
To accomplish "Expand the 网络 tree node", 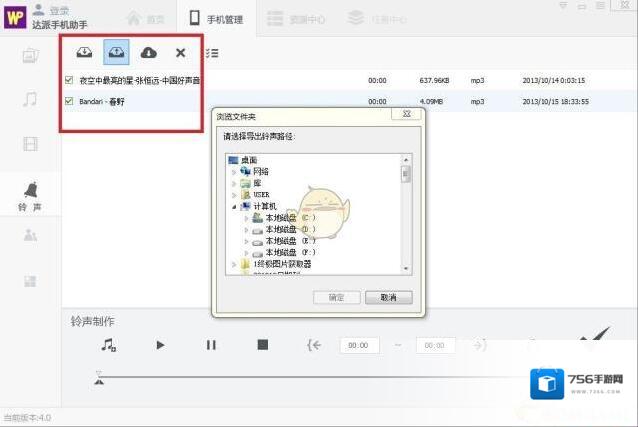I will coord(234,172).
